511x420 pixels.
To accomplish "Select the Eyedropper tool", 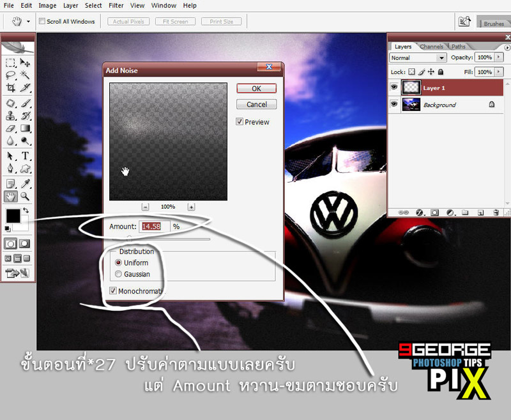I will (x=25, y=184).
